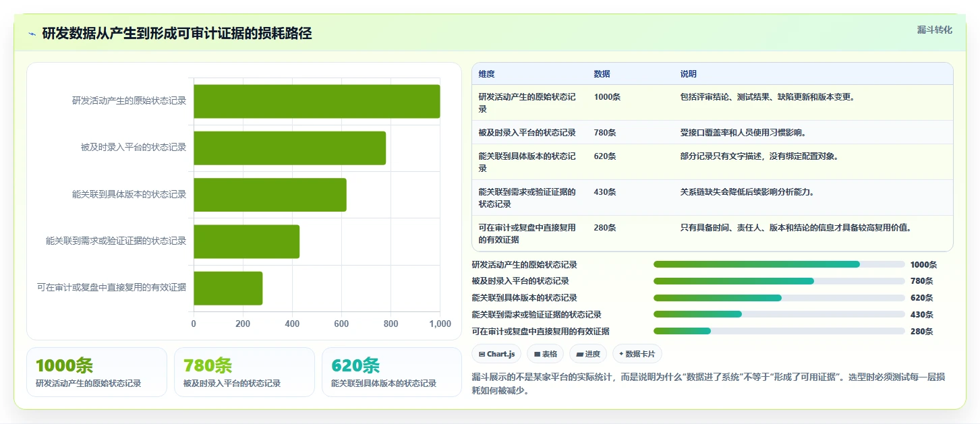Open the 1000条 data card
Screen dimensions: 980x424
pyautogui.click(x=96, y=372)
